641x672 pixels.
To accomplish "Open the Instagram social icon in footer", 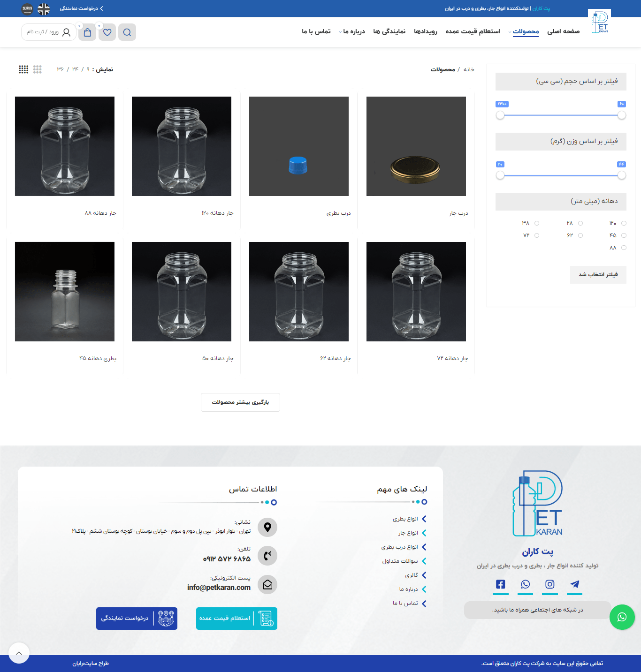I will tap(550, 584).
